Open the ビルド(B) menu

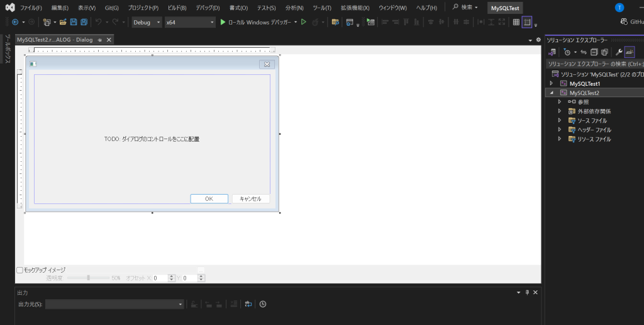[x=177, y=8]
